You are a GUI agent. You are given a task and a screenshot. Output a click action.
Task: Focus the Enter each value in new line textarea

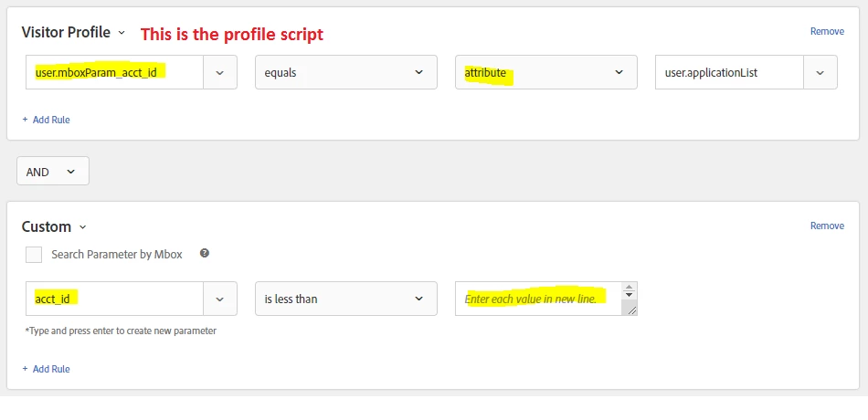[538, 299]
